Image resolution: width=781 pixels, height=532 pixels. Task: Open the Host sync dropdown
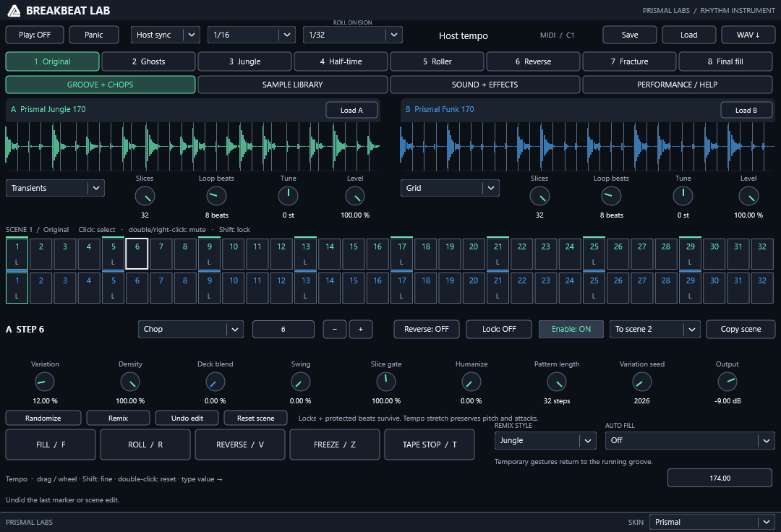166,35
